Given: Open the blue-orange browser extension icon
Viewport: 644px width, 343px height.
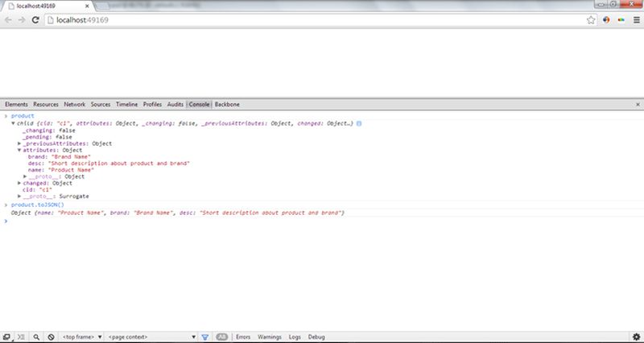Looking at the screenshot, I should tap(606, 19).
